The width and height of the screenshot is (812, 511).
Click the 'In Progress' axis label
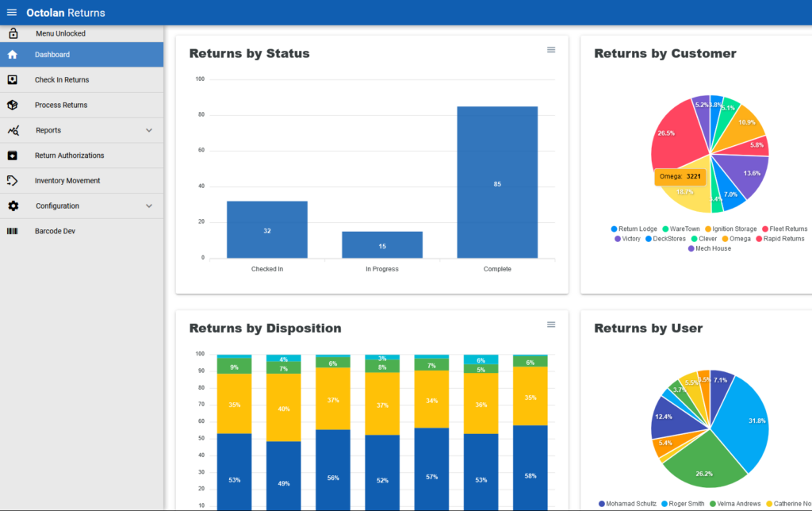click(382, 269)
